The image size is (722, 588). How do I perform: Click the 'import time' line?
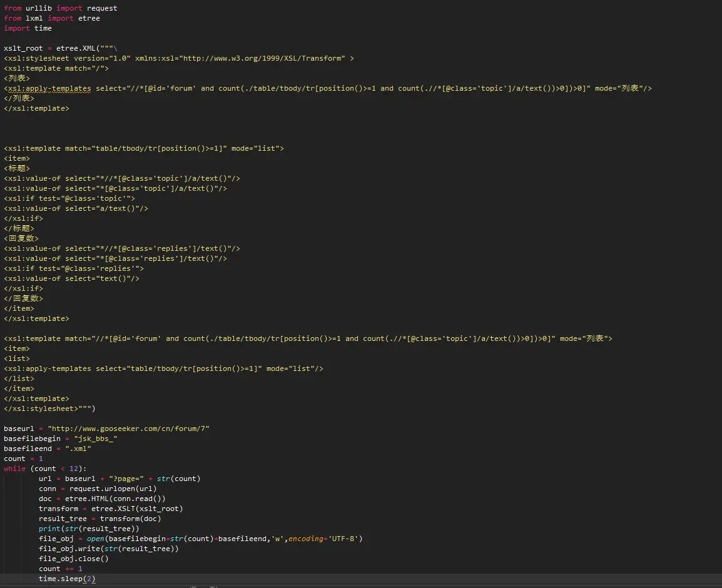[28, 29]
